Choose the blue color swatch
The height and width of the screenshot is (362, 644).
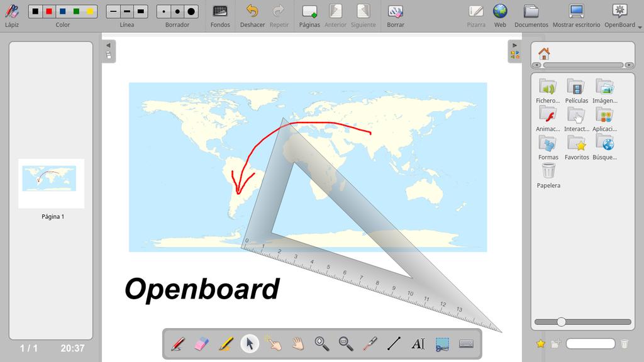(x=63, y=11)
